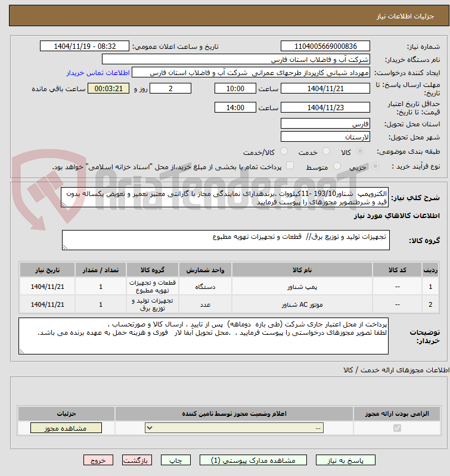Image resolution: width=450 pixels, height=476 pixels.
Task: Click the نام کالا column header
Action: [x=302, y=270]
